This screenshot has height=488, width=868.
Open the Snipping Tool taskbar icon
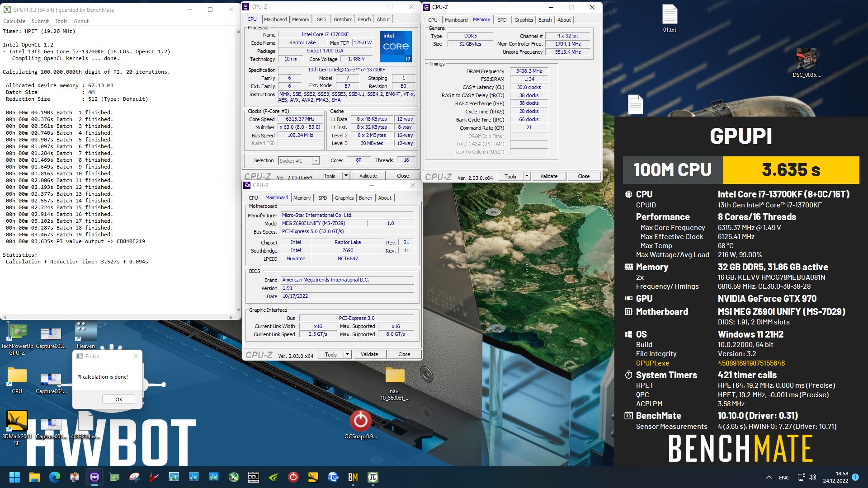[x=134, y=477]
